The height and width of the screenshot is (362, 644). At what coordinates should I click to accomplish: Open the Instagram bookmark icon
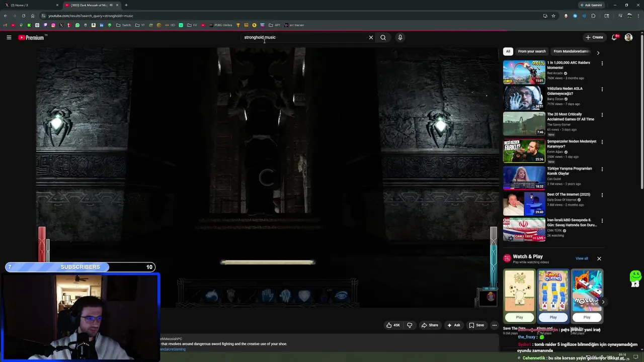pos(53,25)
